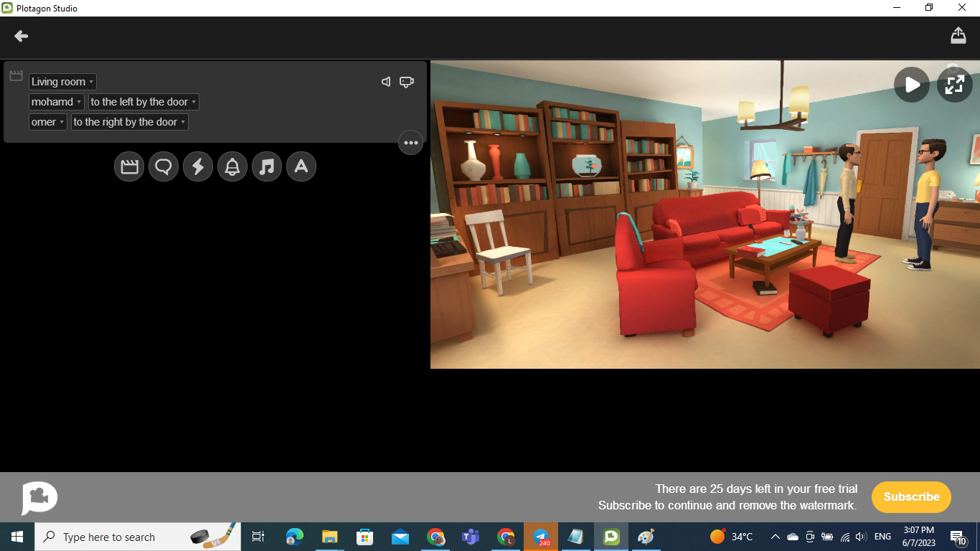Open Task View on the taskbar
The image size is (980, 551).
258,537
